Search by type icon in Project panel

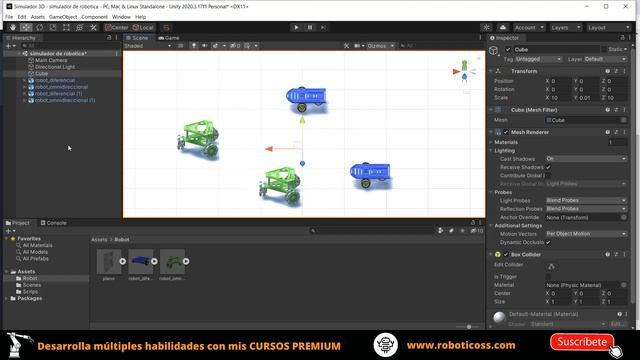tap(440, 231)
